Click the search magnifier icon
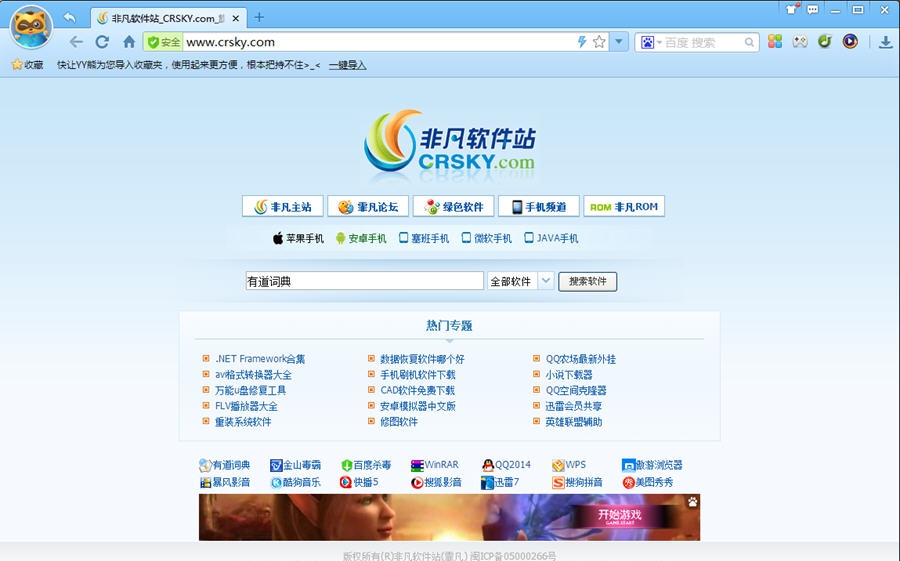The width and height of the screenshot is (900, 561). tap(749, 42)
